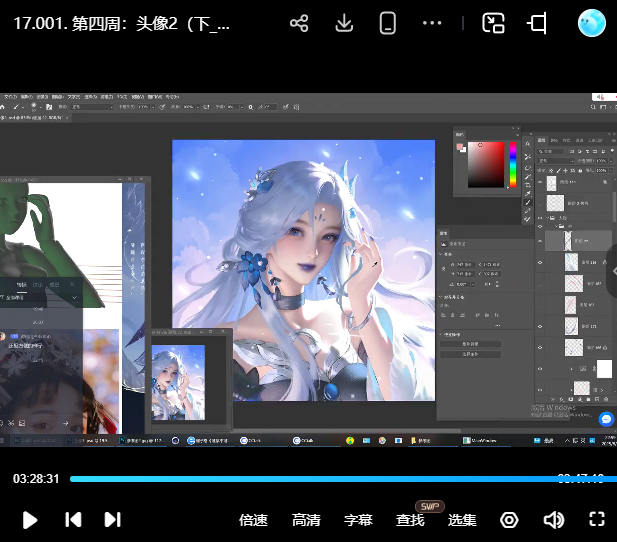The height and width of the screenshot is (542, 617).
Task: Open the 高清 video quality menu
Action: pos(306,520)
